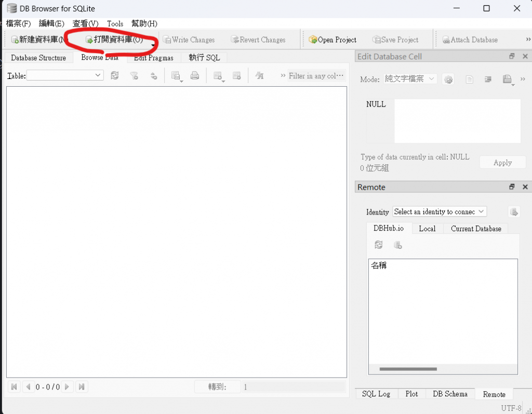532x414 pixels.
Task: Click the find/replace text icon in the browse toolbar
Action: pyautogui.click(x=260, y=75)
